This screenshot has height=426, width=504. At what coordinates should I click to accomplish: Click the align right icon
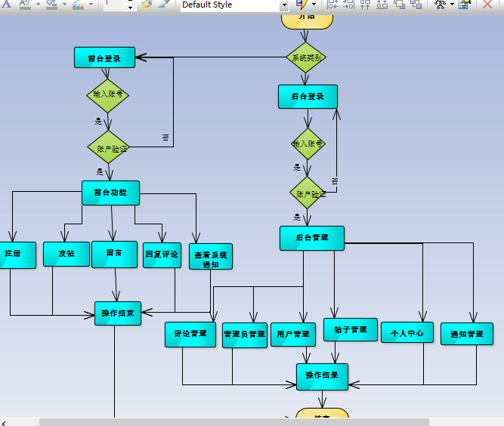[x=348, y=5]
